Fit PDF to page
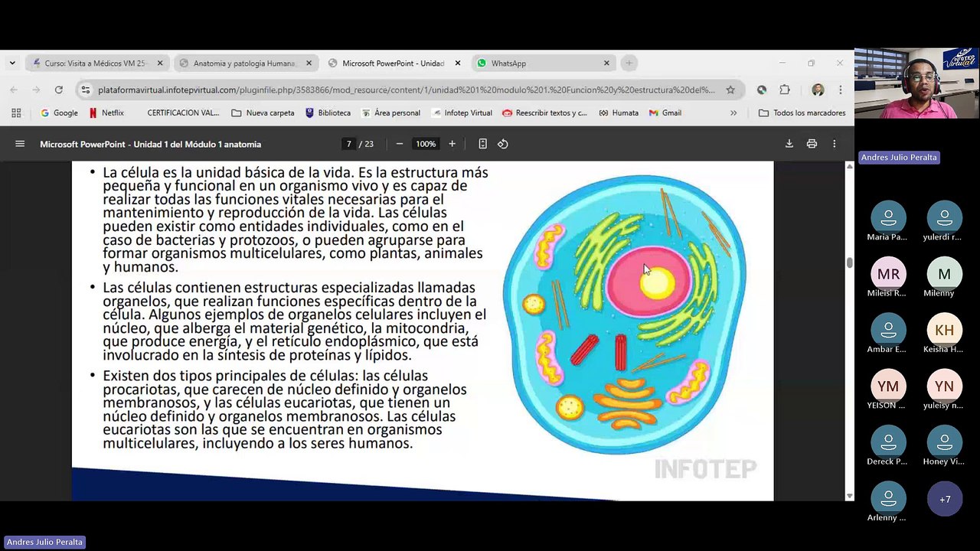The image size is (980, 551). (x=482, y=144)
